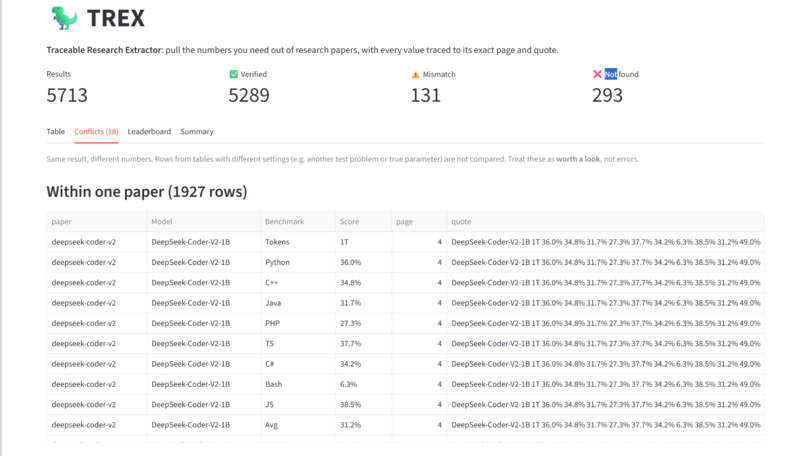This screenshot has width=806, height=456.
Task: Select the Bash benchmark cell
Action: tap(298, 384)
